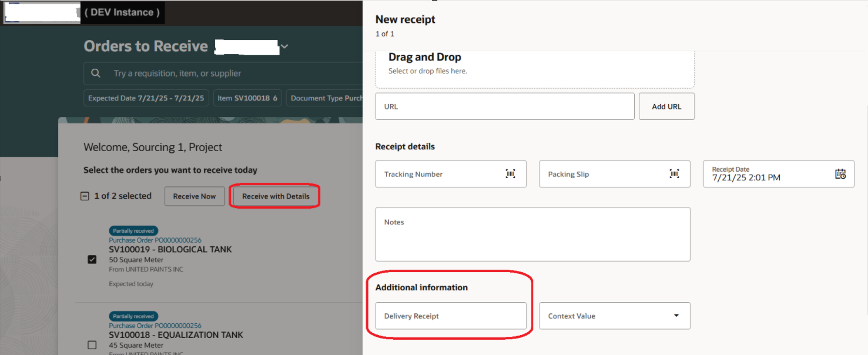This screenshot has height=355, width=868.
Task: Focus the requisition, item, or supplier search box
Action: [223, 73]
